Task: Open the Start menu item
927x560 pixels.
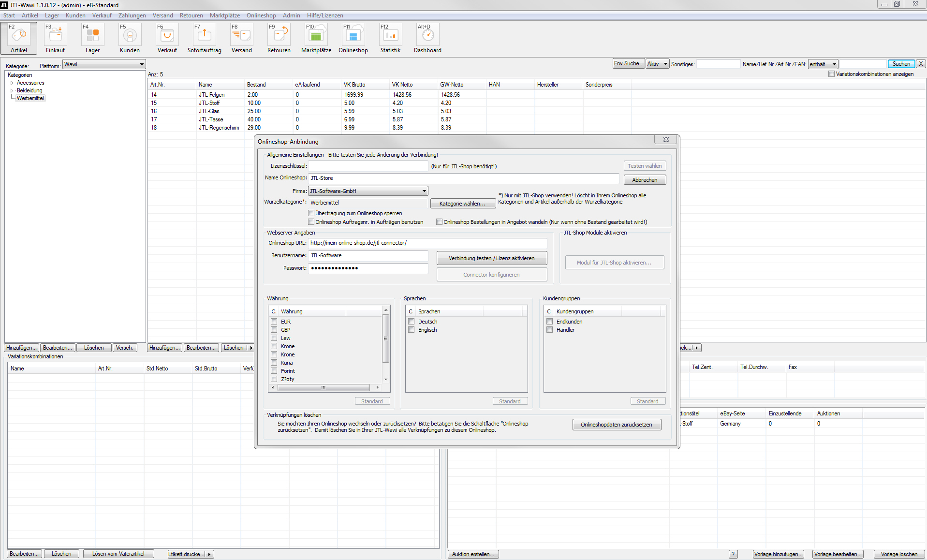Action: pos(9,15)
